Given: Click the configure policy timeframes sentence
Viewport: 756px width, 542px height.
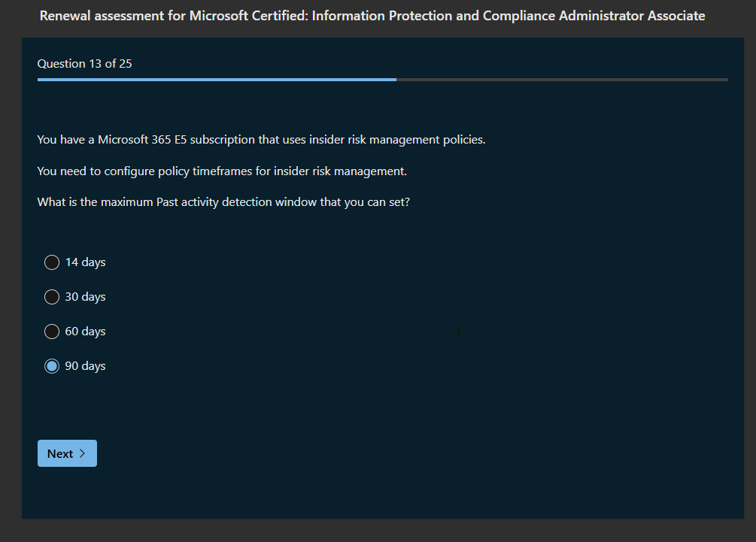Looking at the screenshot, I should 222,171.
